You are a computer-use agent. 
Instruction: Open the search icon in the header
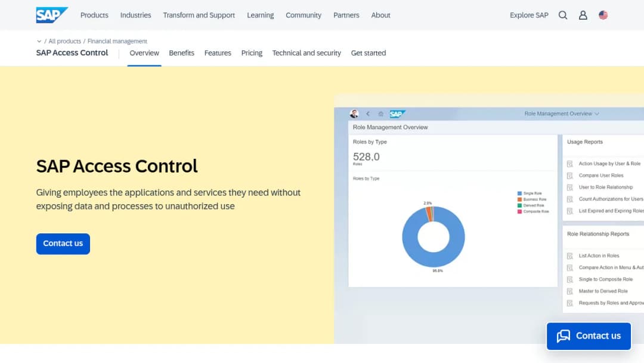click(x=563, y=15)
